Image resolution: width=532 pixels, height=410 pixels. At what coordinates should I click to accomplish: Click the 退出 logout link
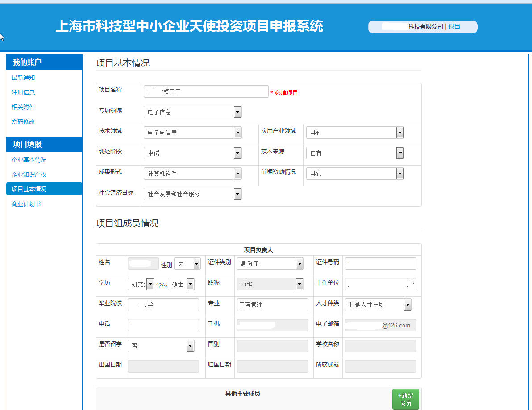pos(454,27)
